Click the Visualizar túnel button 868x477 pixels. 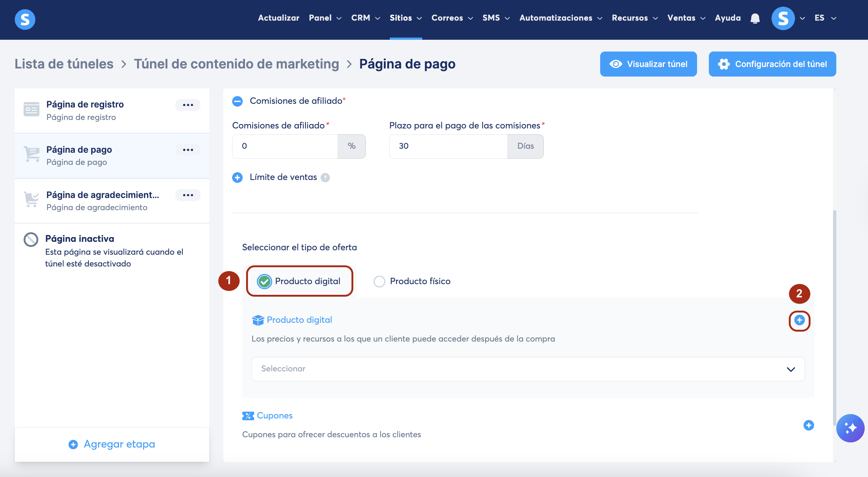click(x=648, y=64)
